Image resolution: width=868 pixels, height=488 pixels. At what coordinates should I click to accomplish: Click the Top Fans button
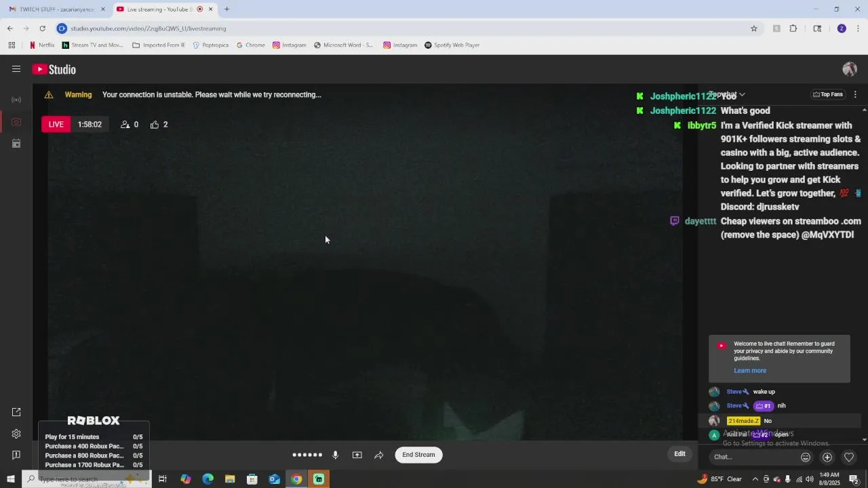click(x=828, y=94)
